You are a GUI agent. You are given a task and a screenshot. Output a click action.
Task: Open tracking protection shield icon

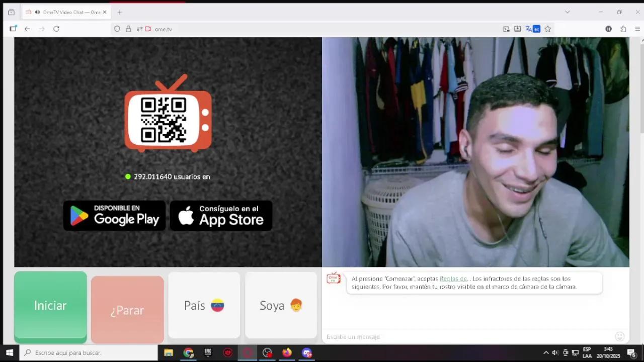coord(117,29)
